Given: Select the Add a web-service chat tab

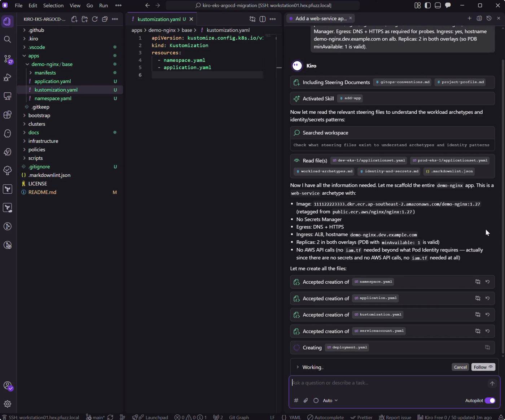Looking at the screenshot, I should (x=321, y=18).
